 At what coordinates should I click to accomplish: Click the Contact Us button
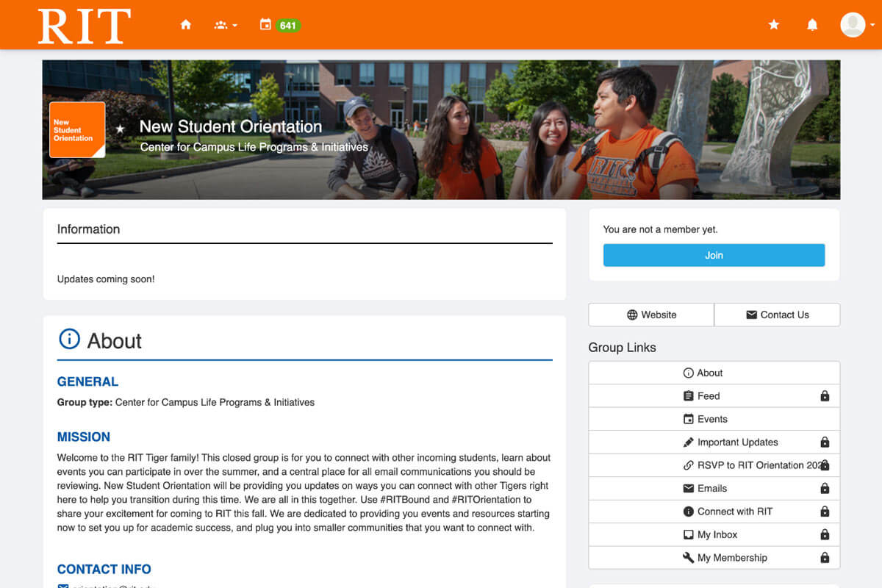(777, 315)
